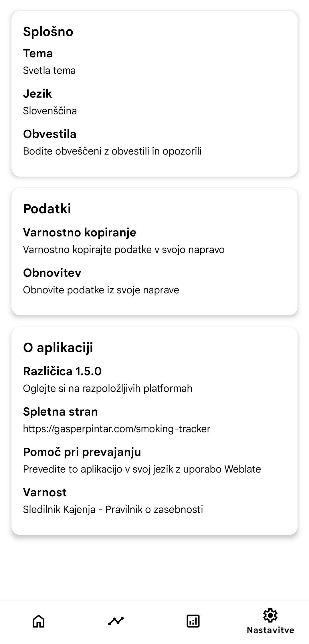
Task: Tap the Svetla tema value text
Action: point(49,70)
